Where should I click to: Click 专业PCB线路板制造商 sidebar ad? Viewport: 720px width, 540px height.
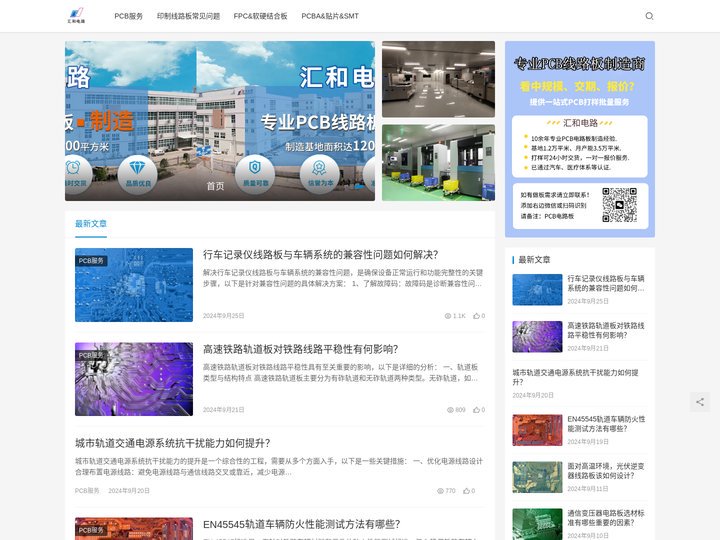pyautogui.click(x=580, y=139)
